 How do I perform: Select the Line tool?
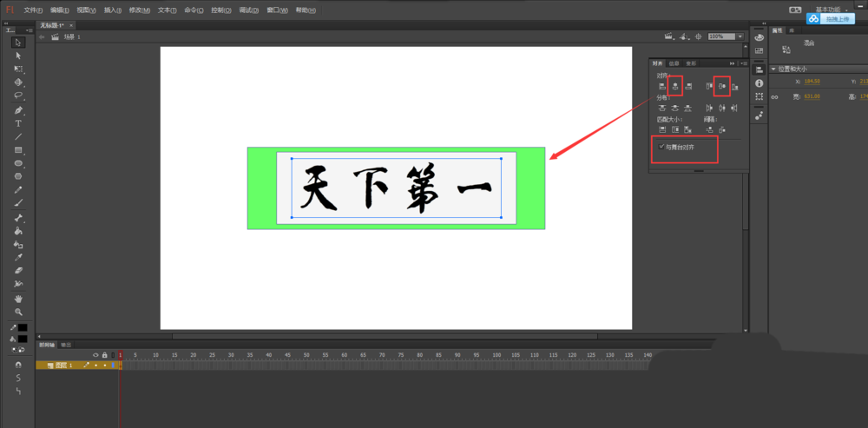(x=18, y=136)
